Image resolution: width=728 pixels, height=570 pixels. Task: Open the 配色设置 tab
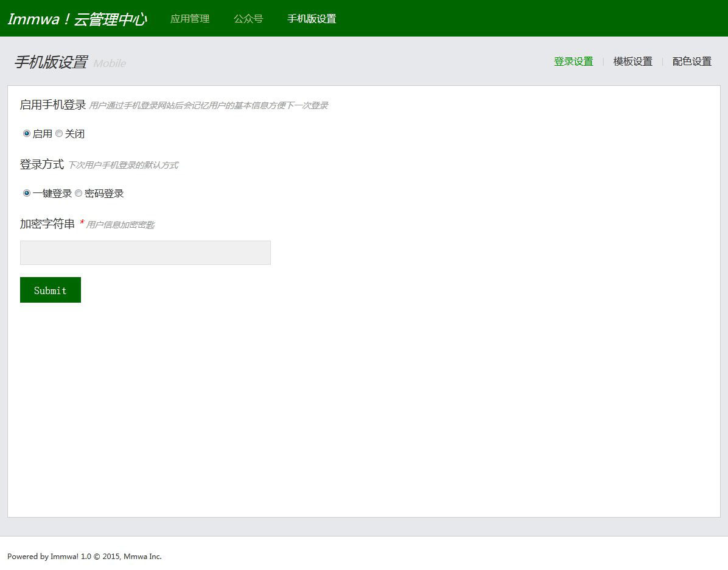692,62
